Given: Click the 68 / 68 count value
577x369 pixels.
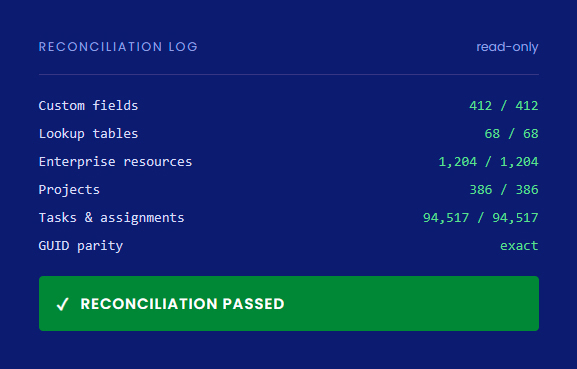Looking at the screenshot, I should 511,134.
